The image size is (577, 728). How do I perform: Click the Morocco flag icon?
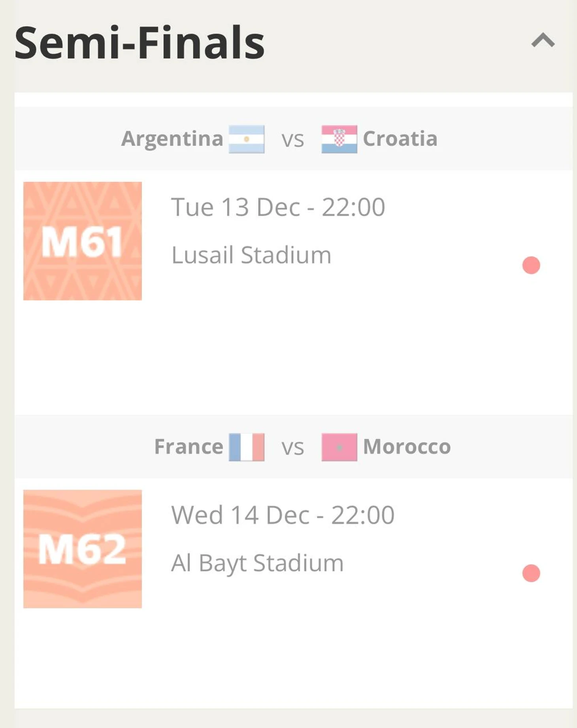(x=339, y=447)
